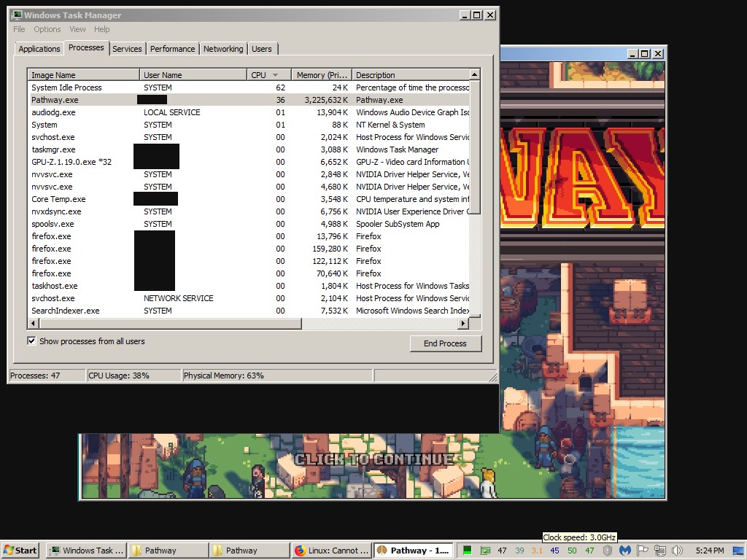Switch to the Performance tab
This screenshot has height=560, width=747.
(172, 49)
